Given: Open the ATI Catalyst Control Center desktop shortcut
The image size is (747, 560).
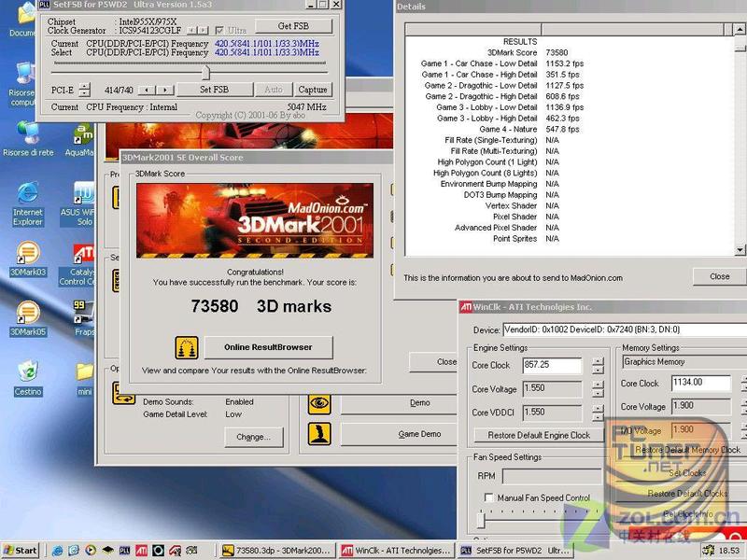Looking at the screenshot, I should coord(78,264).
